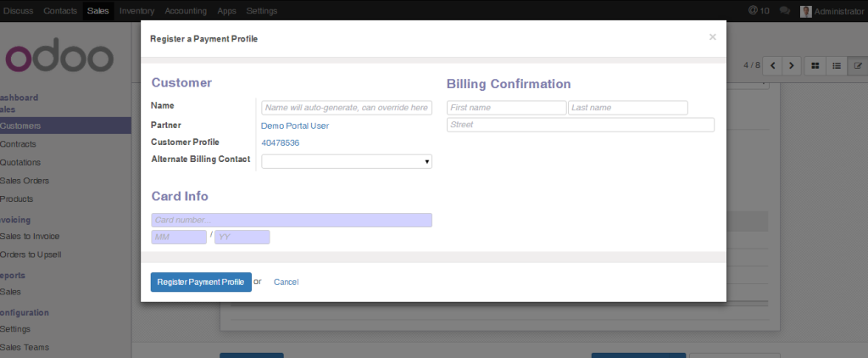
Task: Click the Street input field
Action: 581,125
